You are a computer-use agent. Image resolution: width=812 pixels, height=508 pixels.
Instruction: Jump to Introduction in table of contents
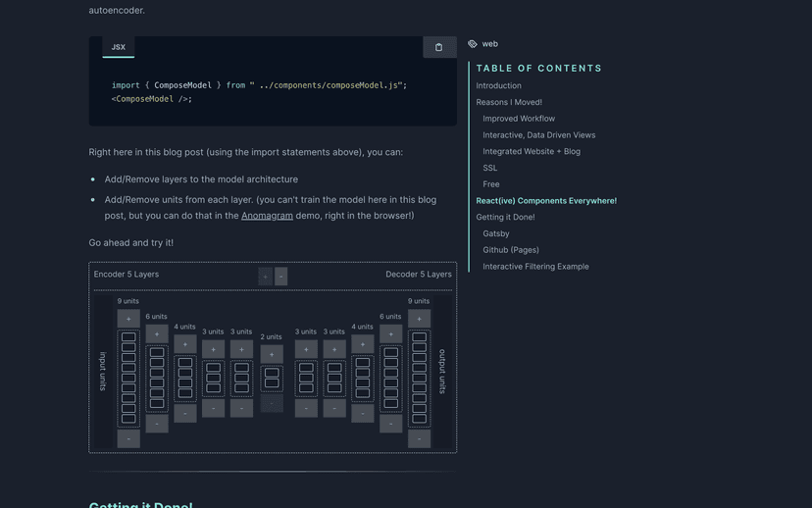click(x=498, y=86)
